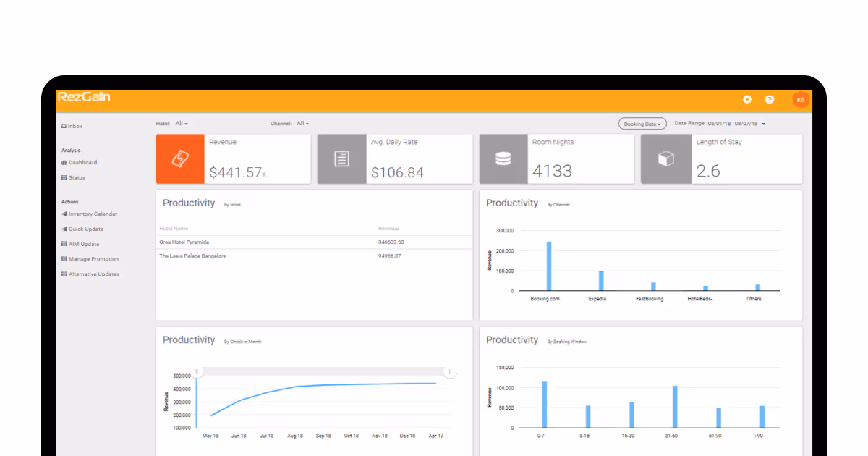
Task: Click the Expedia bar in channel chart
Action: (x=601, y=281)
